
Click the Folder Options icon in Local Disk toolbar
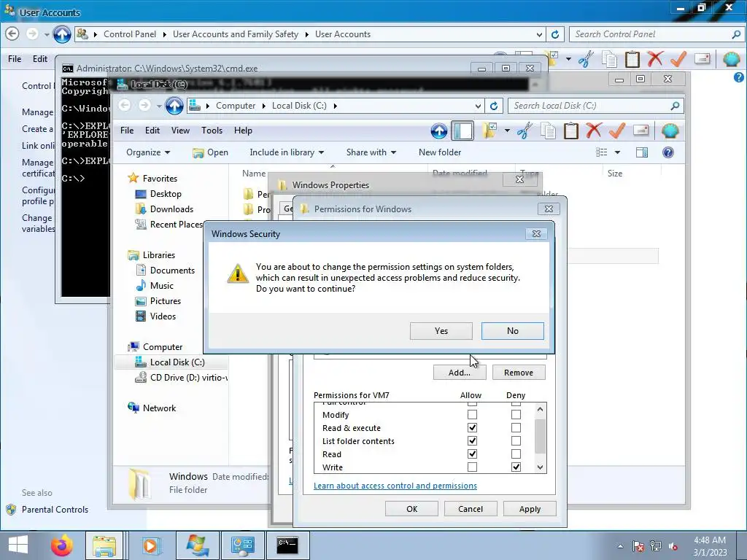(x=489, y=131)
